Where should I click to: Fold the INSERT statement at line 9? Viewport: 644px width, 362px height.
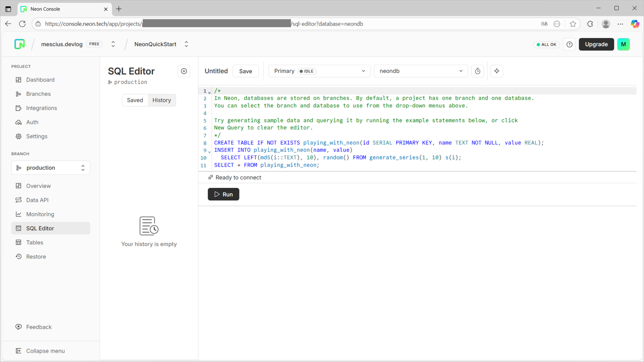[209, 152]
